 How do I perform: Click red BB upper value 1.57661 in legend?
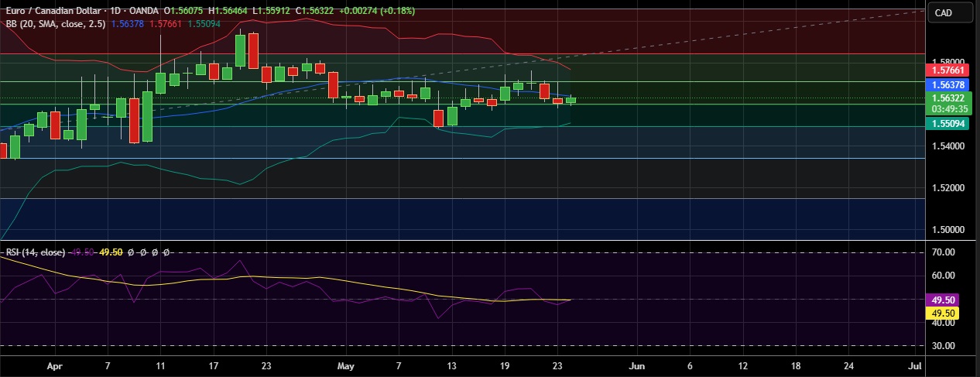[165, 24]
